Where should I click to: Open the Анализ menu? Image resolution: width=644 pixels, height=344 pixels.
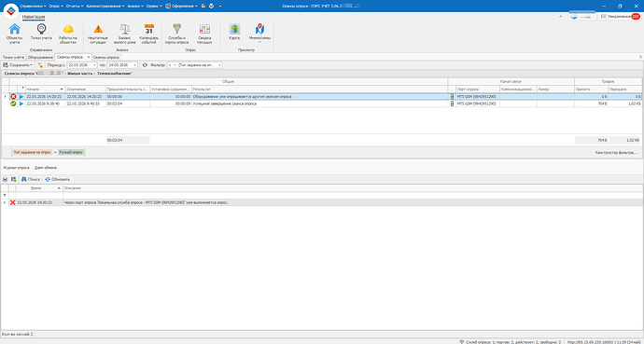tap(135, 7)
